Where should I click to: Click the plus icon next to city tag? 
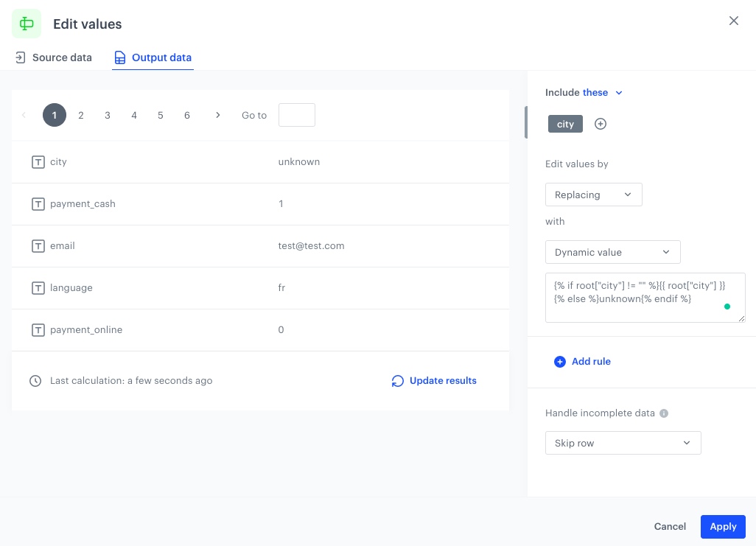coord(601,124)
